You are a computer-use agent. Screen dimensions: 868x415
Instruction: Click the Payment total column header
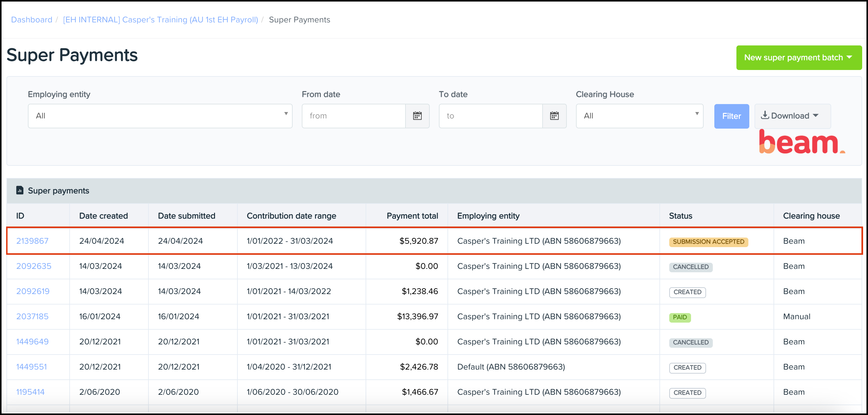pos(412,216)
